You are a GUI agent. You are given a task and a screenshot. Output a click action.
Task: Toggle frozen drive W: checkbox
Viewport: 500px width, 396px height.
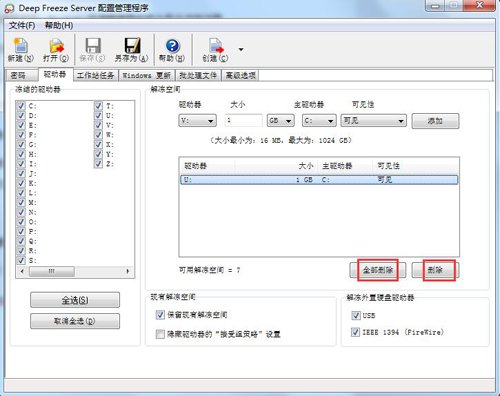pyautogui.click(x=98, y=135)
